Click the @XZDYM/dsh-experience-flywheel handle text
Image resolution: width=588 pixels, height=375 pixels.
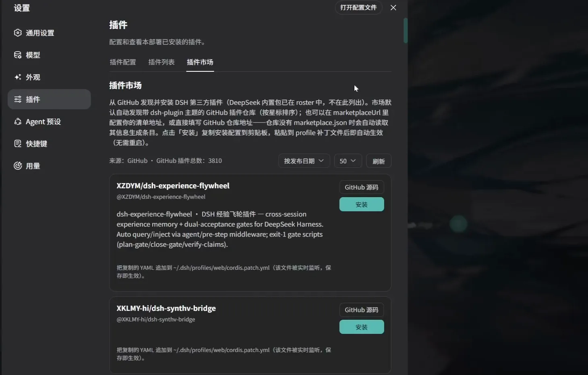161,197
